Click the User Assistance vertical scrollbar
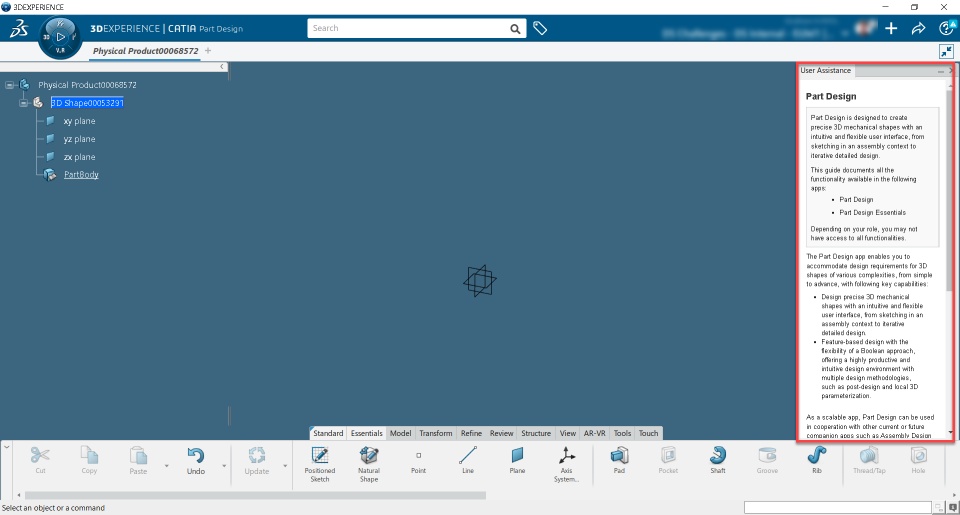960x515 pixels. [950, 190]
